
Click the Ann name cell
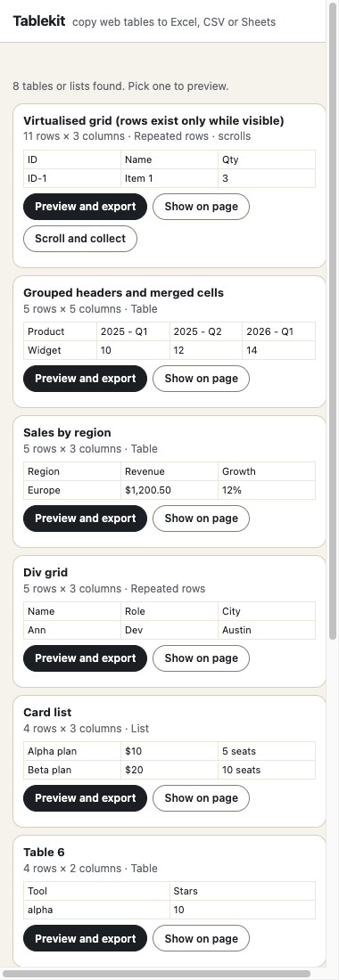click(x=72, y=631)
